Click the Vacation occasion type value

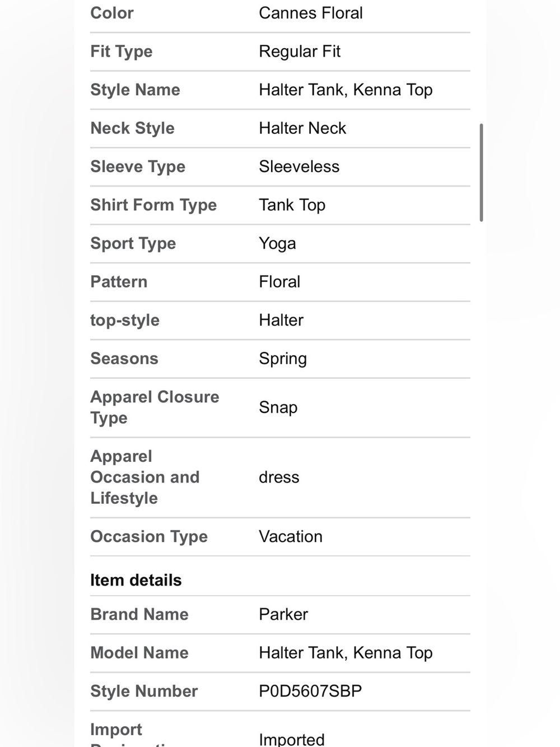(x=291, y=537)
